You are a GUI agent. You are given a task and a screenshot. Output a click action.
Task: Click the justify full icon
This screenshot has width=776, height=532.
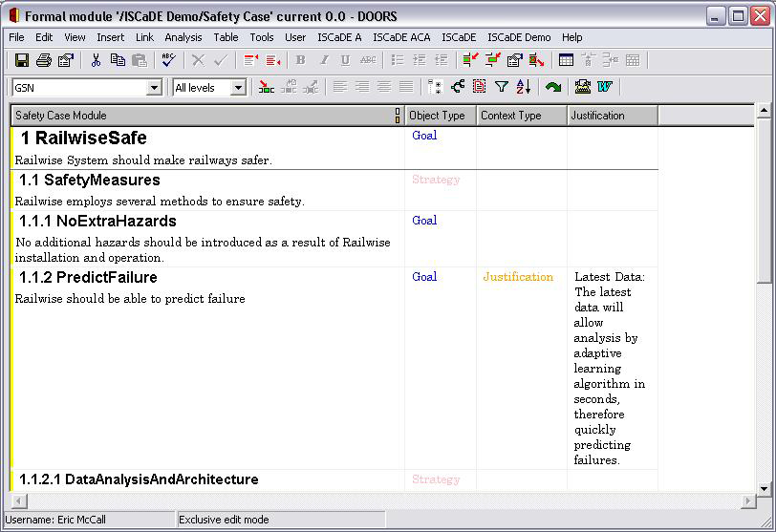point(406,88)
